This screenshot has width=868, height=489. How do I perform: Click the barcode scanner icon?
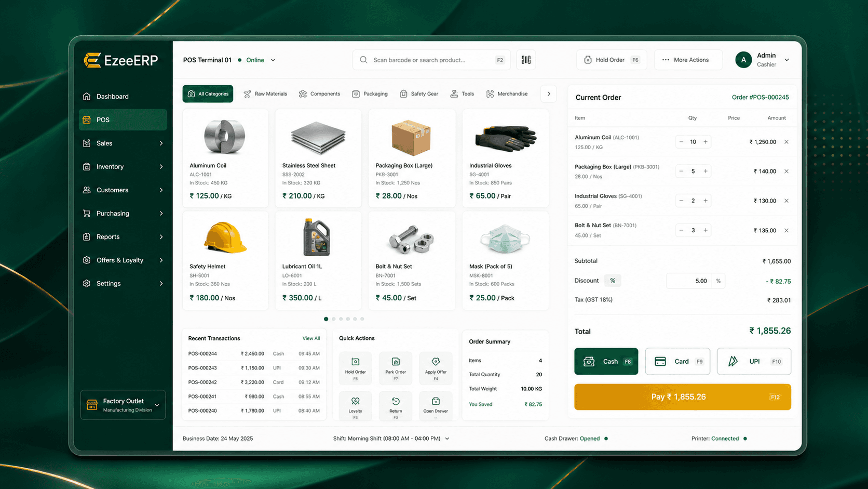tap(526, 60)
